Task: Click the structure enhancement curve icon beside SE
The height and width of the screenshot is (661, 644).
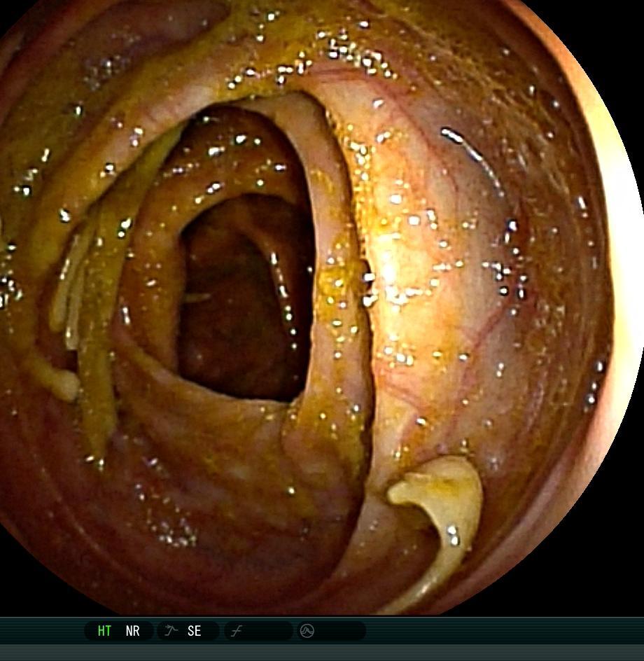Action: (x=171, y=631)
